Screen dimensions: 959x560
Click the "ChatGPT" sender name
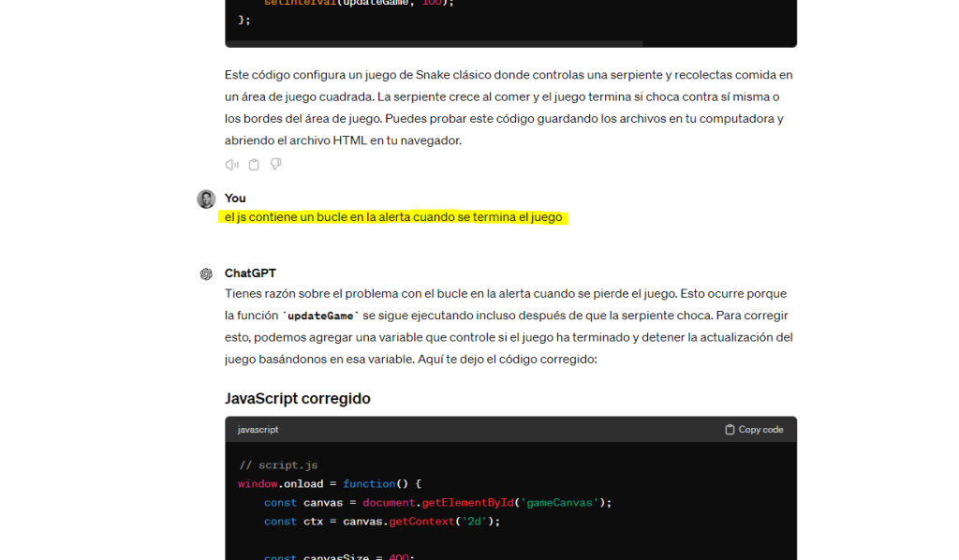[250, 273]
